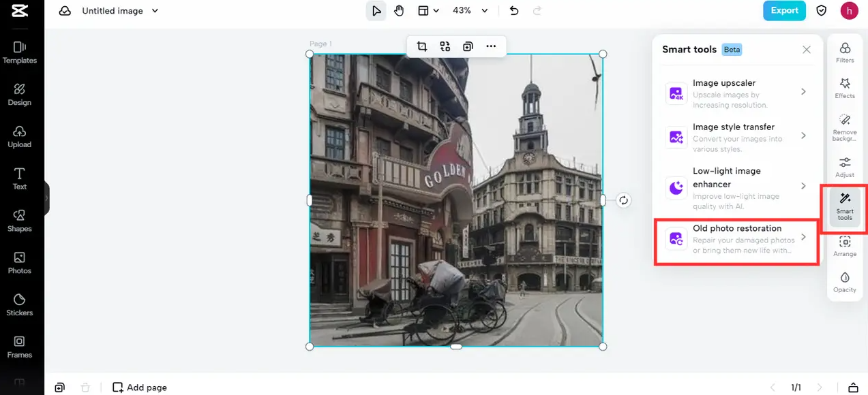Close the Smart tools panel
Viewport: 868px width, 395px height.
point(807,50)
